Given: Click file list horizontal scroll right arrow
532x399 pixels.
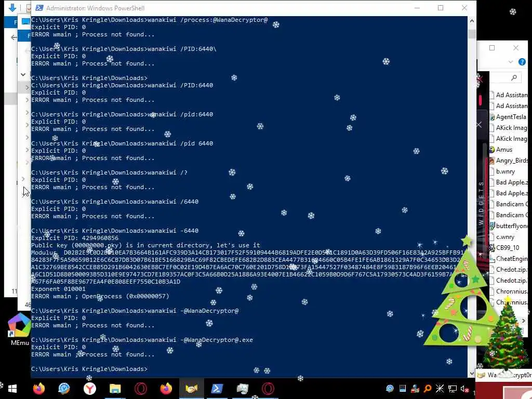Looking at the screenshot, I should (523, 321).
